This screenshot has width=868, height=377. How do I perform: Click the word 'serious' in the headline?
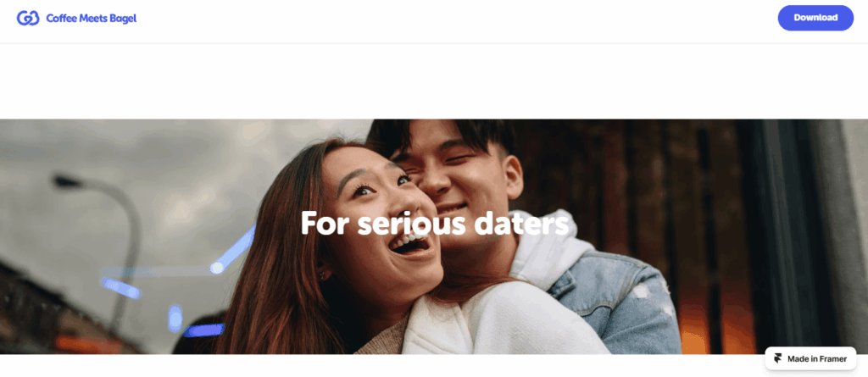pyautogui.click(x=411, y=224)
